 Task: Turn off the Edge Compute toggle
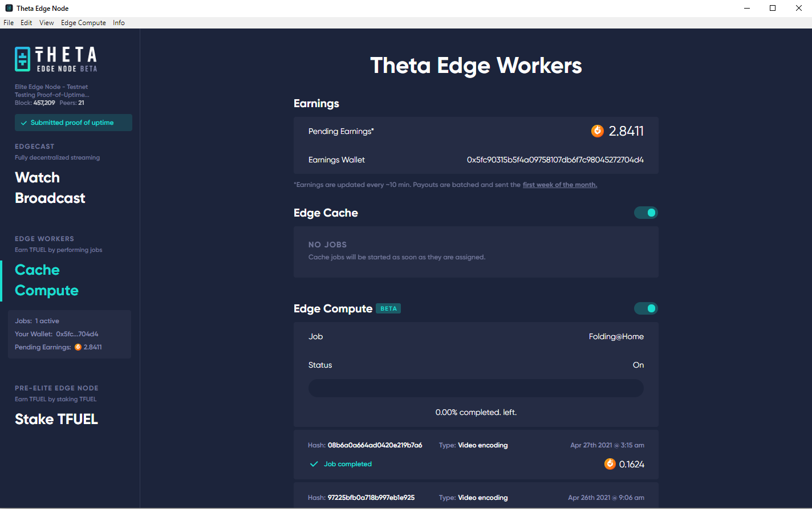pos(645,308)
